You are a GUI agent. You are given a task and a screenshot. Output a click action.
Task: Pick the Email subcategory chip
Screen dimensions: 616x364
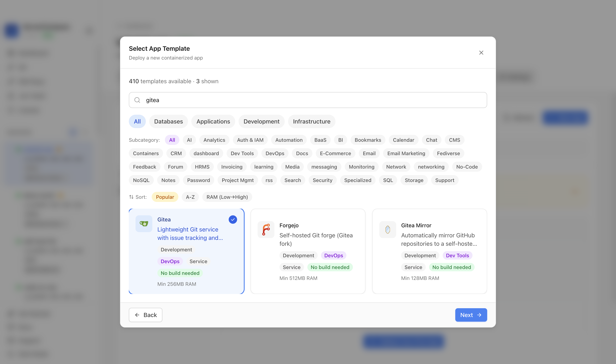click(x=369, y=153)
